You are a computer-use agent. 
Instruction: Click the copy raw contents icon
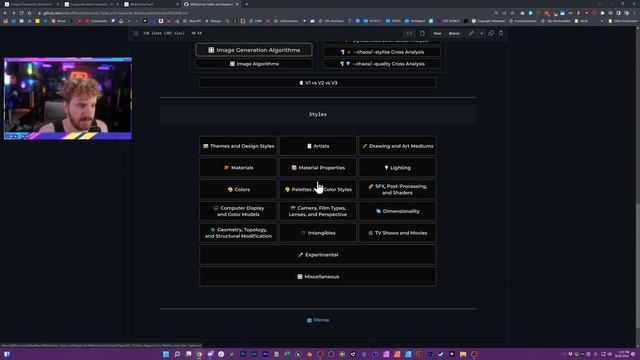(491, 33)
